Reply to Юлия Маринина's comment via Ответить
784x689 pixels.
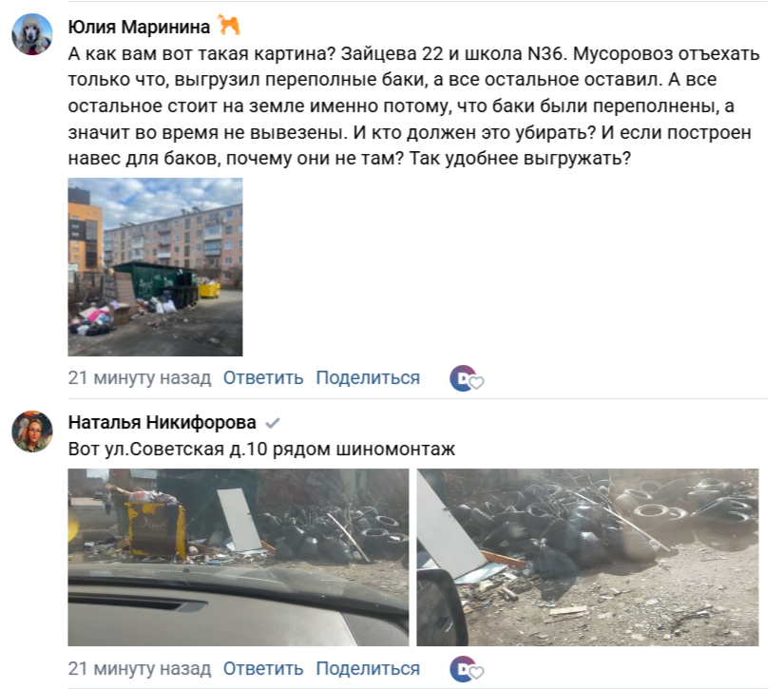click(263, 378)
